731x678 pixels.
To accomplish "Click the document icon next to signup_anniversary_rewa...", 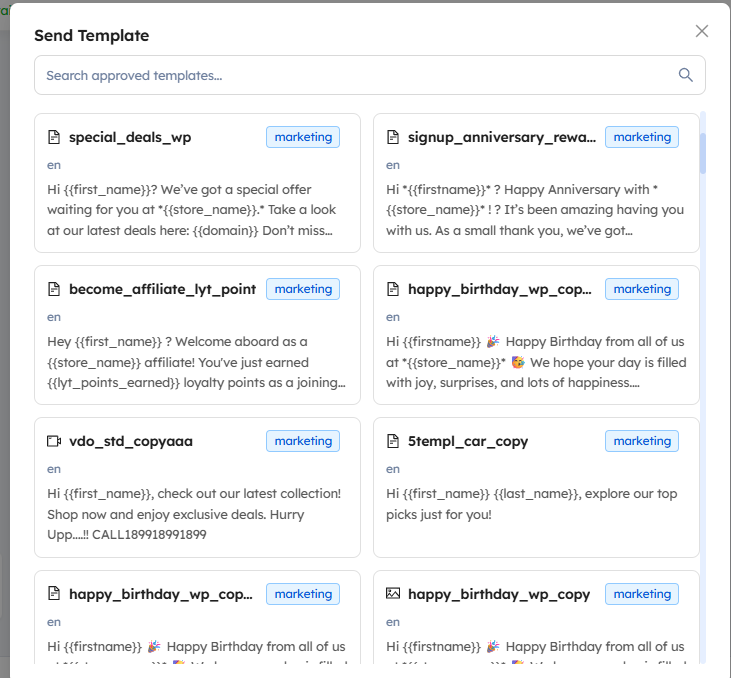I will coord(394,137).
